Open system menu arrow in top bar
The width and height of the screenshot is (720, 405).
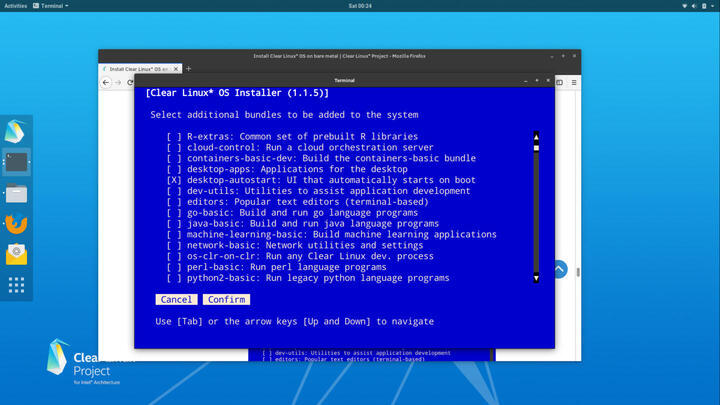[712, 6]
